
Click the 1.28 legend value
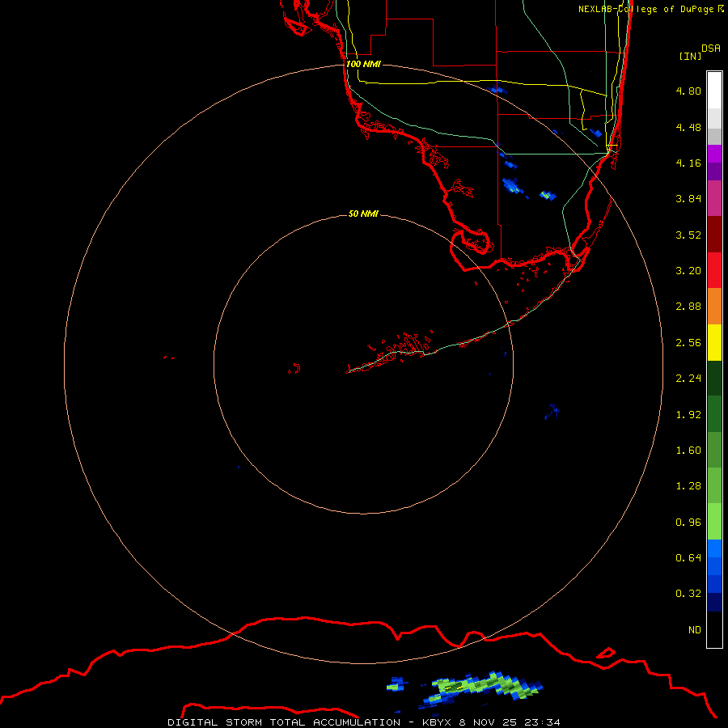pos(688,486)
